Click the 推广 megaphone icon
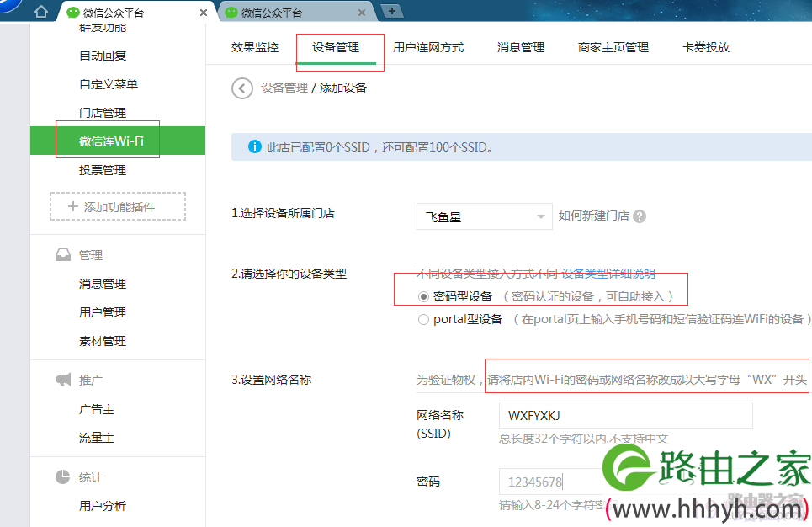Screen dimensions: 812x527 [62, 380]
